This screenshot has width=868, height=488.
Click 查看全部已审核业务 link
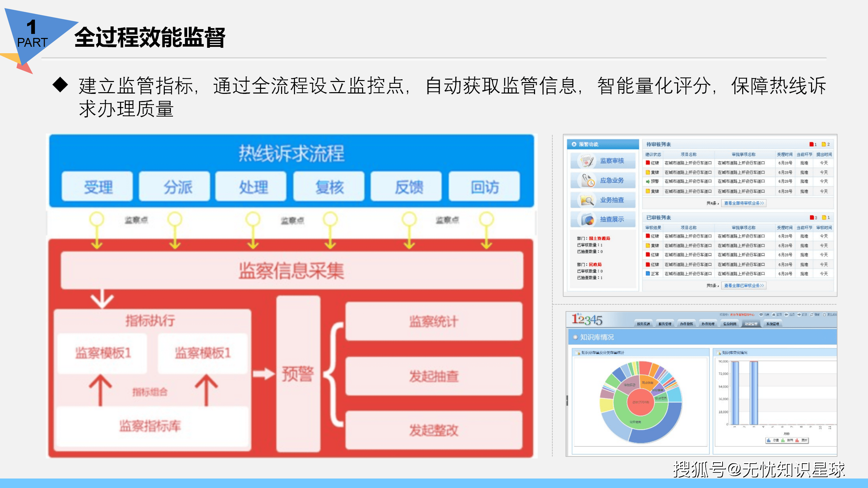[x=744, y=285]
